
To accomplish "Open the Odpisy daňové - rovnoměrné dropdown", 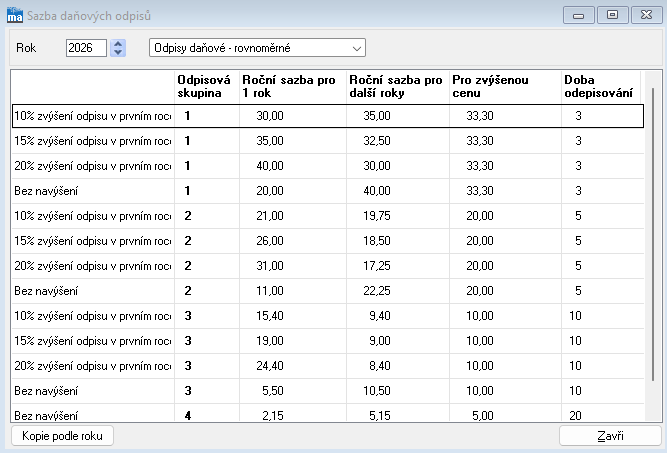I will click(x=257, y=48).
